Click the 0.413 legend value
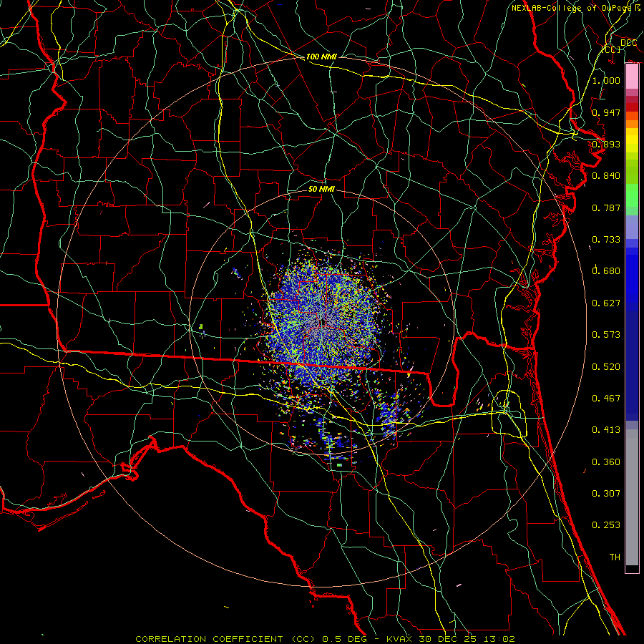The image size is (644, 644). coord(606,429)
